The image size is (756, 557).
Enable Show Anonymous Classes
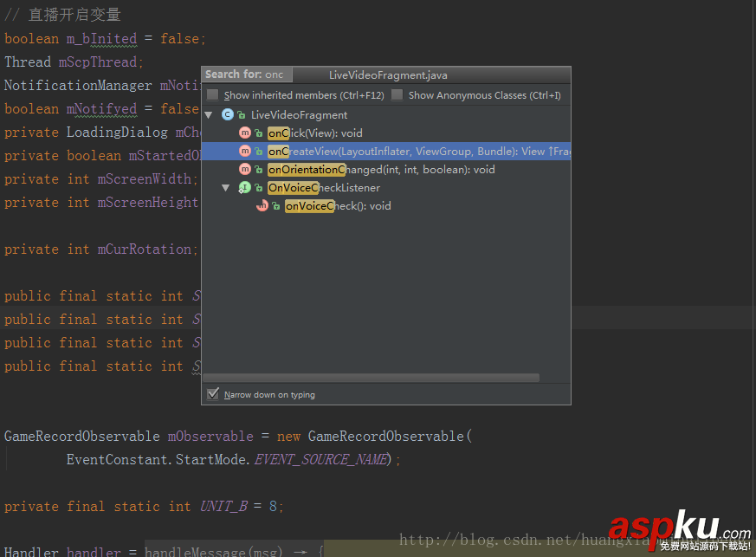pyautogui.click(x=398, y=95)
